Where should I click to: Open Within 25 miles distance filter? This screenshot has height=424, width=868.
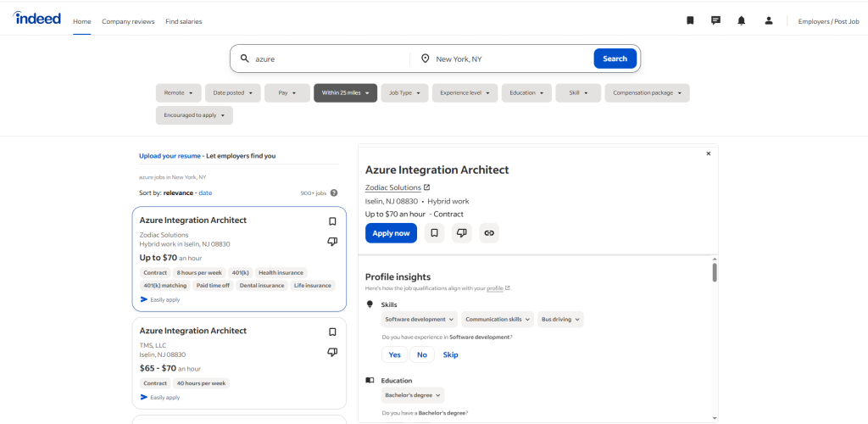(346, 93)
